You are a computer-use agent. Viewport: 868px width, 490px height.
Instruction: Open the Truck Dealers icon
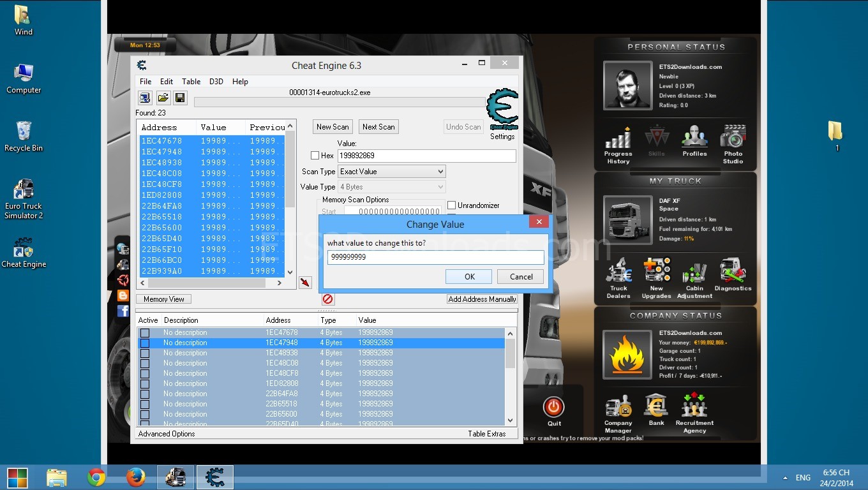(618, 278)
